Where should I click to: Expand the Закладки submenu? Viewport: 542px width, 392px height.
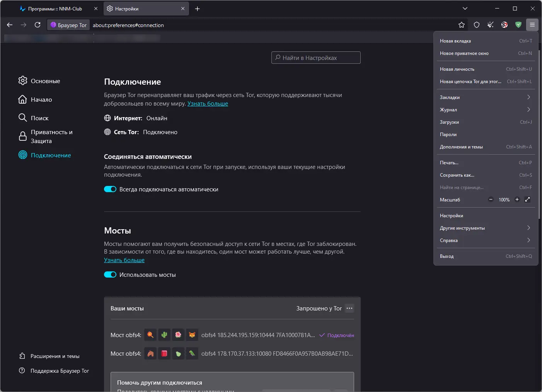486,97
